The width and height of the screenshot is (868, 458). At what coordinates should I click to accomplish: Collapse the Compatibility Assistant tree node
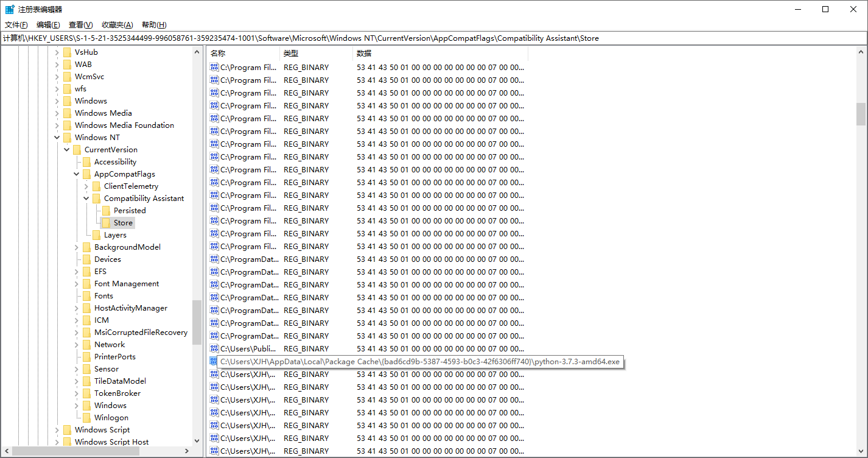tap(86, 199)
